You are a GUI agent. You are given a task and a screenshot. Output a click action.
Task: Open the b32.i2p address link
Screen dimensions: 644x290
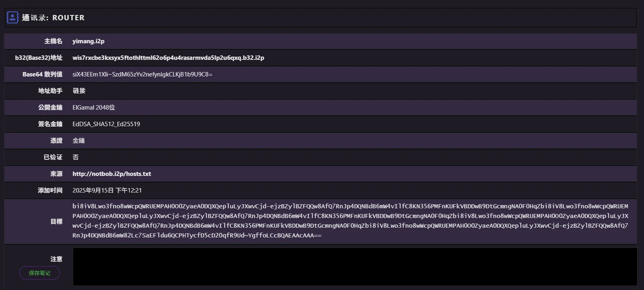(x=168, y=58)
